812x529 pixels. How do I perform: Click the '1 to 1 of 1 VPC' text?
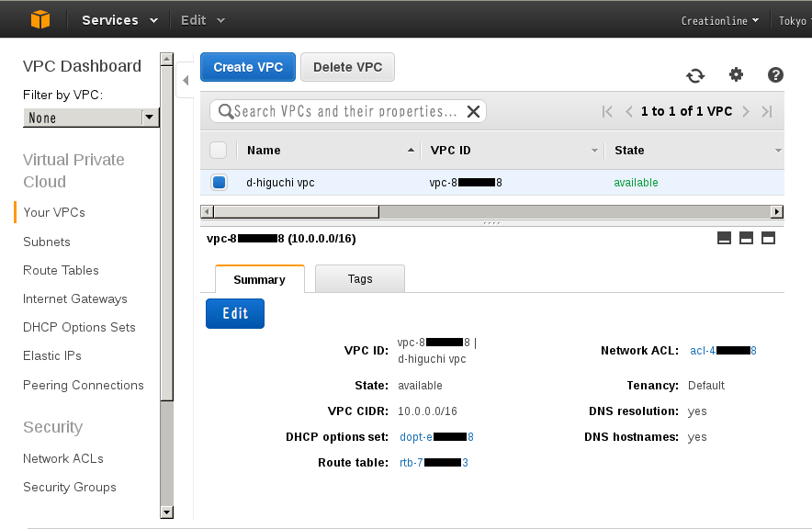[687, 111]
